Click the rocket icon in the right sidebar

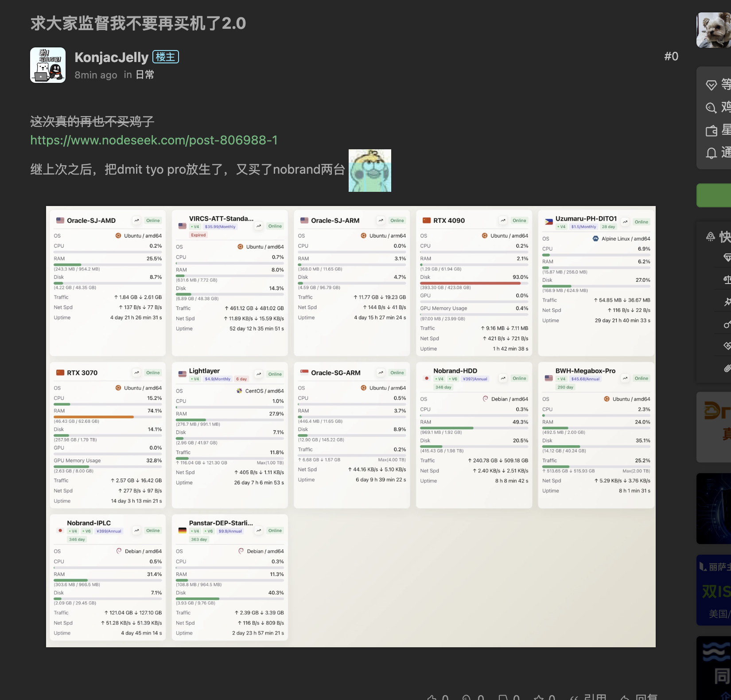click(711, 237)
